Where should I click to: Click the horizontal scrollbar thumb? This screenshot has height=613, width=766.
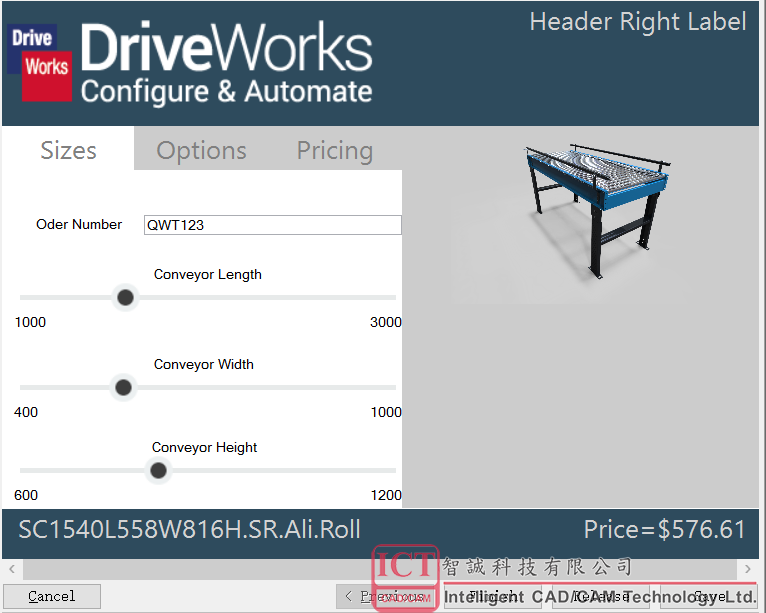click(380, 569)
